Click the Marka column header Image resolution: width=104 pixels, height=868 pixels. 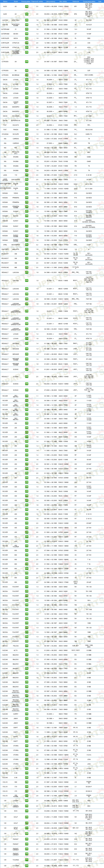(5, 1)
